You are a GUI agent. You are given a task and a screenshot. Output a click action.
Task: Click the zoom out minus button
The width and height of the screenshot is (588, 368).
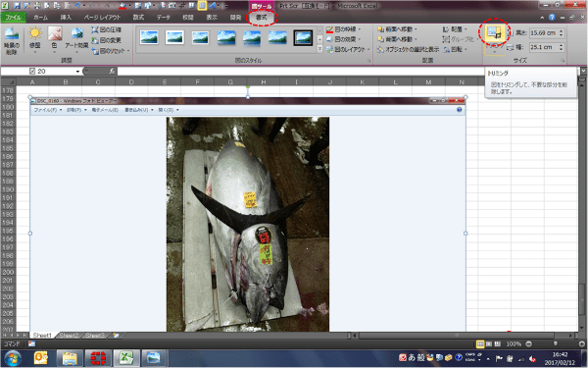pyautogui.click(x=528, y=343)
